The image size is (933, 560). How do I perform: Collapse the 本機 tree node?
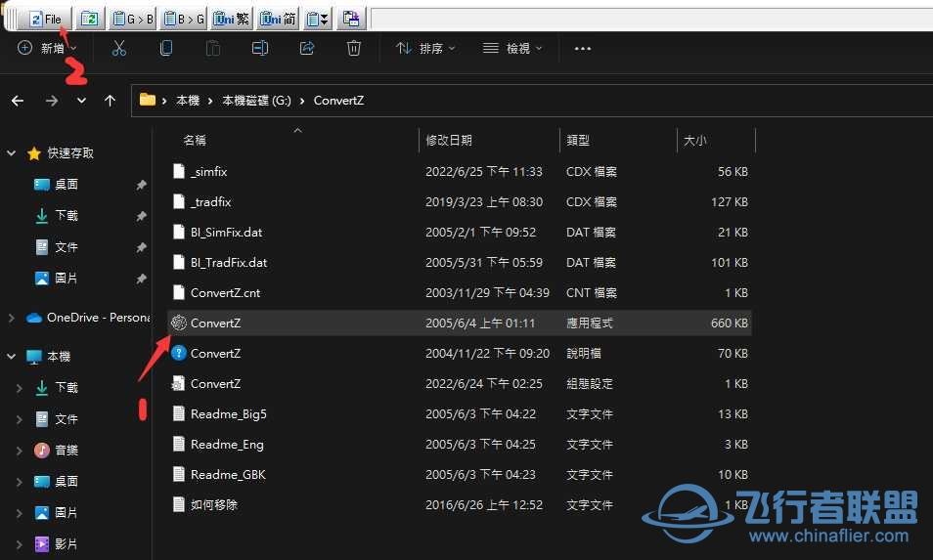pos(12,357)
